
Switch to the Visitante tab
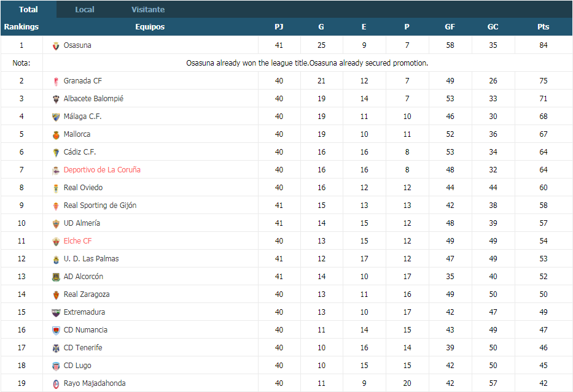click(148, 9)
